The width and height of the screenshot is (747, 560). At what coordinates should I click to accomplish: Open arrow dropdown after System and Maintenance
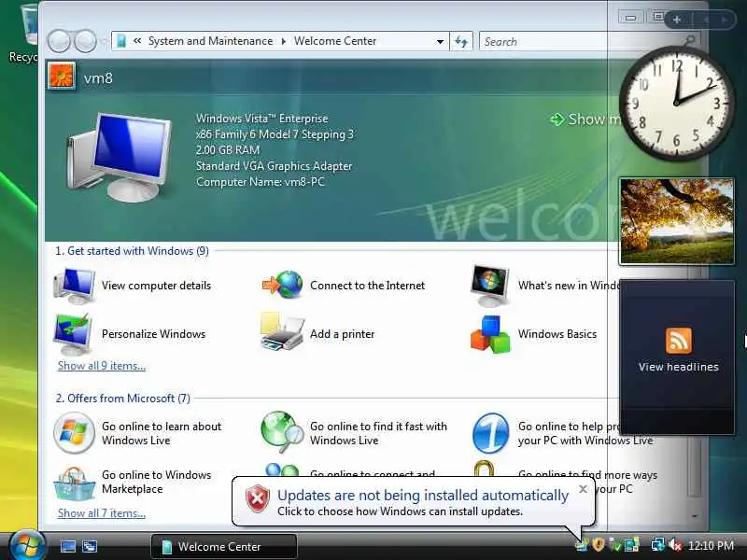click(x=284, y=41)
